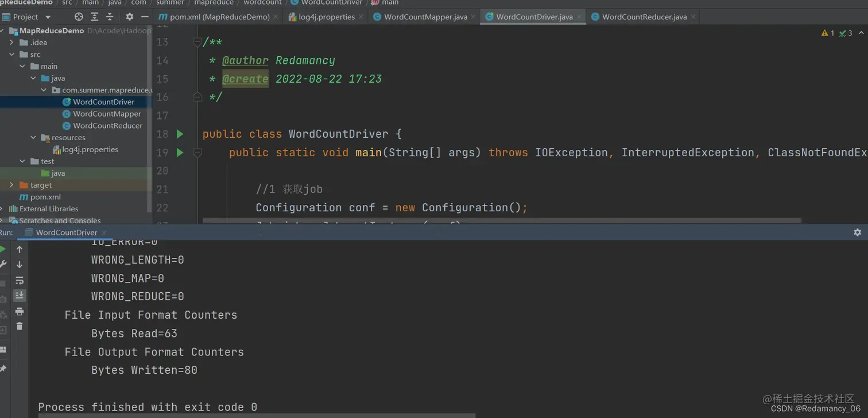Click the layout icon in Run panel sidebar
Screen dimensions: 868x418
tap(3, 349)
